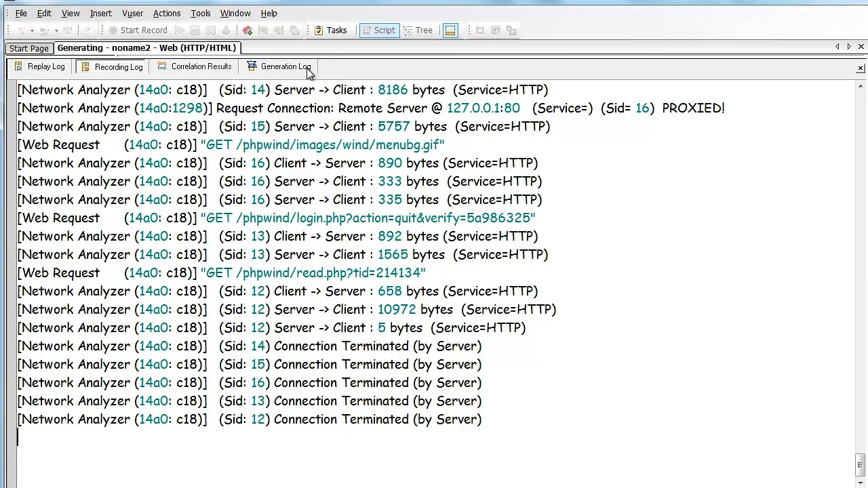Switch to Script view
Image resolution: width=868 pixels, height=488 pixels.
(x=378, y=30)
